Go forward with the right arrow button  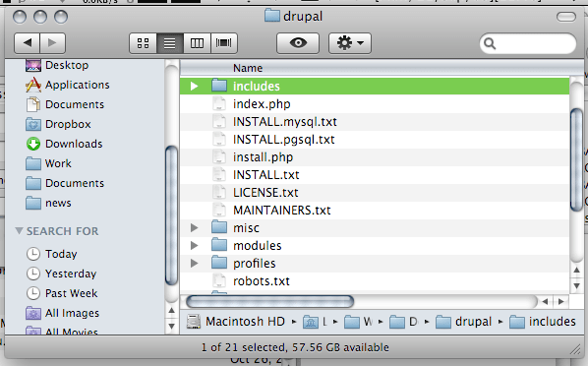52,43
